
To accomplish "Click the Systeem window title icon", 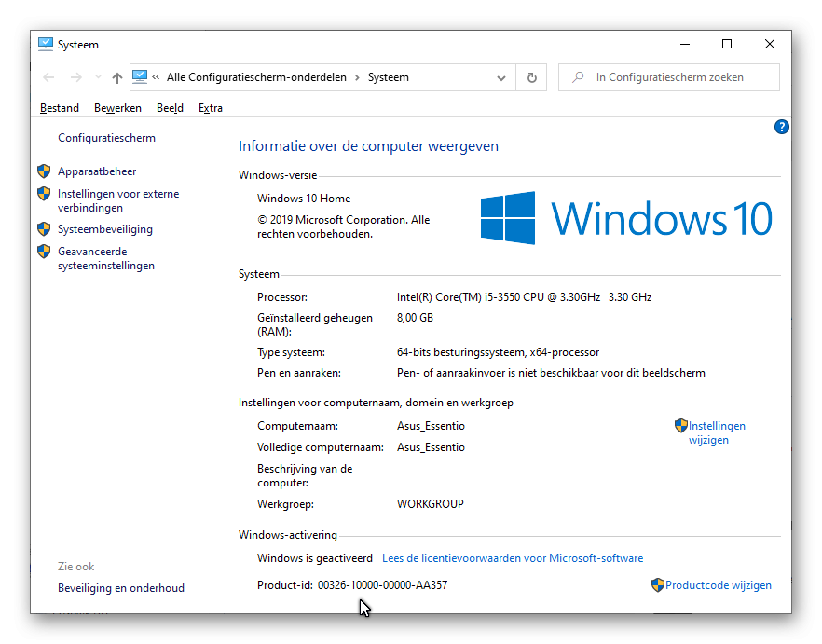I will coord(46,44).
